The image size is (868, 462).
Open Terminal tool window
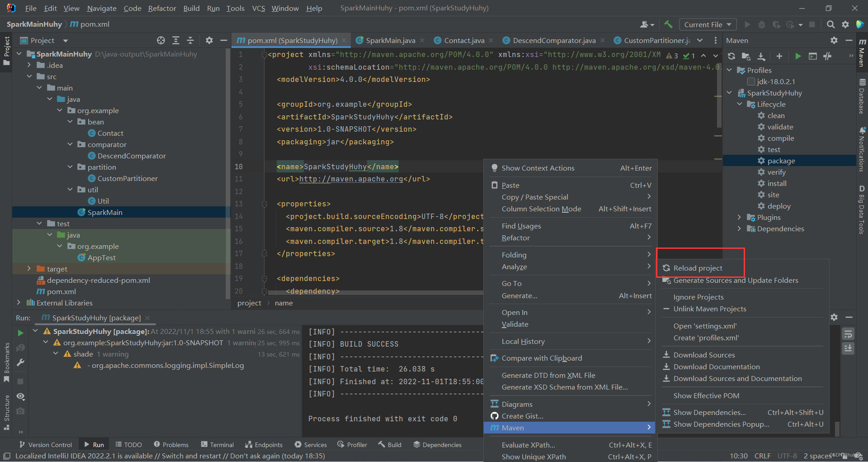point(217,445)
